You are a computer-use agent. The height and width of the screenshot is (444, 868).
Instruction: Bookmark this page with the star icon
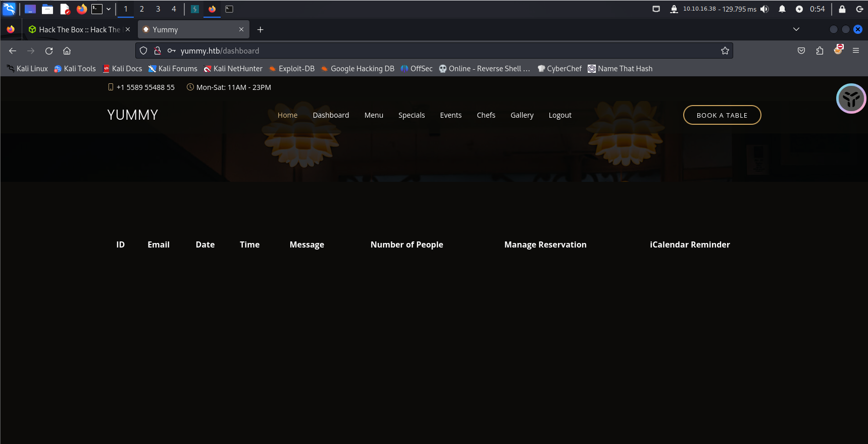point(725,51)
